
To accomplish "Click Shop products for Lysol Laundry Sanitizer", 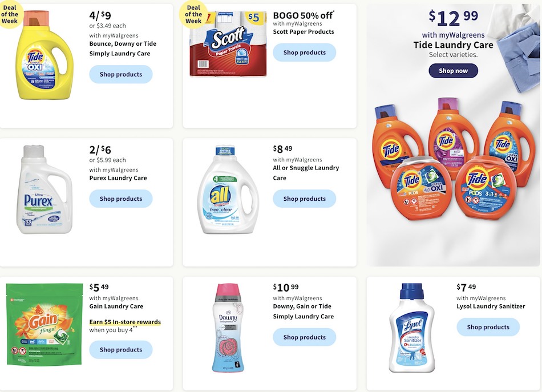I will (488, 327).
